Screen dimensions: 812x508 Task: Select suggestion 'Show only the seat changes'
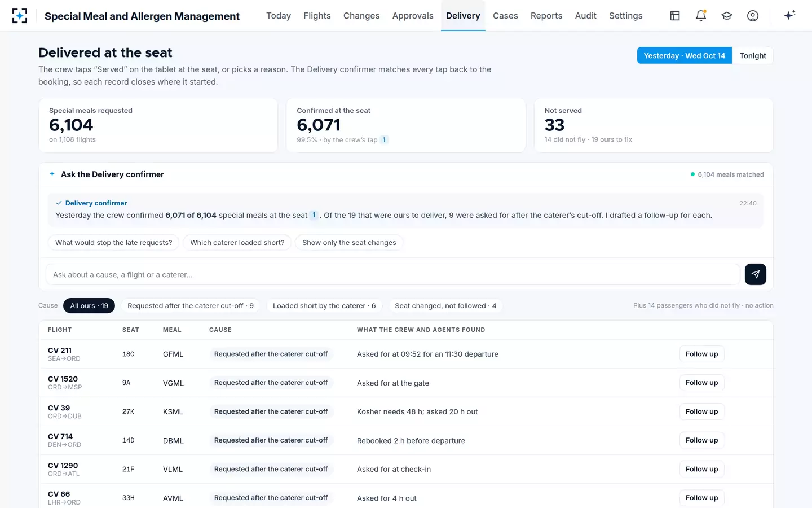coord(349,243)
